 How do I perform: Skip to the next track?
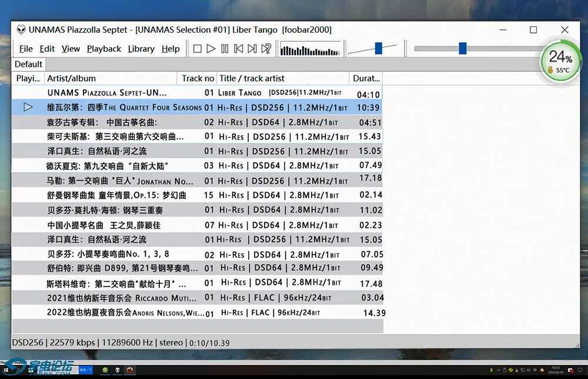[x=252, y=49]
